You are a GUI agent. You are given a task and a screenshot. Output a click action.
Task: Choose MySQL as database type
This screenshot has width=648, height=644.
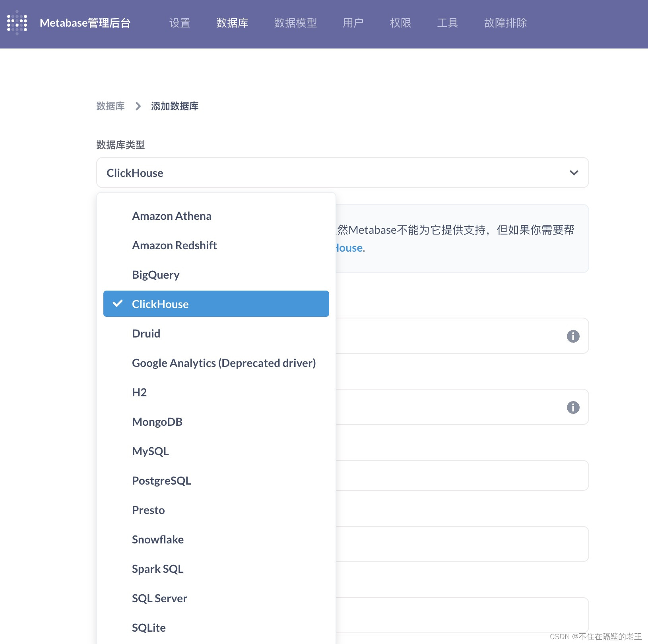216,451
